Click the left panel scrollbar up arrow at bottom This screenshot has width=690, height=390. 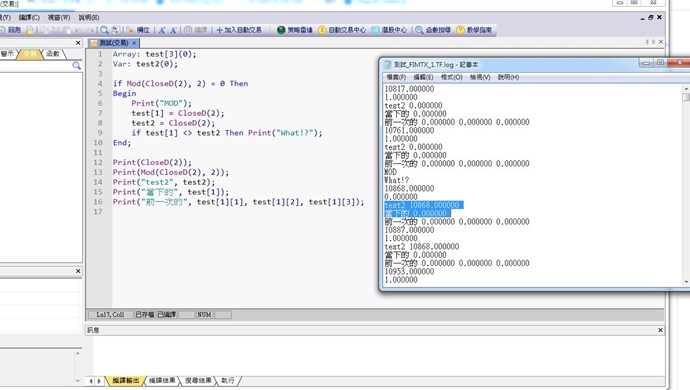pos(77,353)
